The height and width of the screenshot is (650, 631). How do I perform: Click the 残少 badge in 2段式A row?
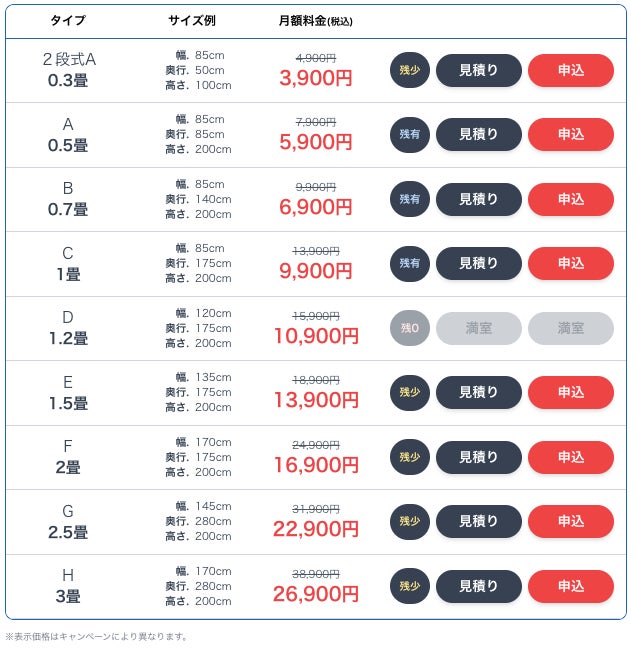click(x=410, y=70)
